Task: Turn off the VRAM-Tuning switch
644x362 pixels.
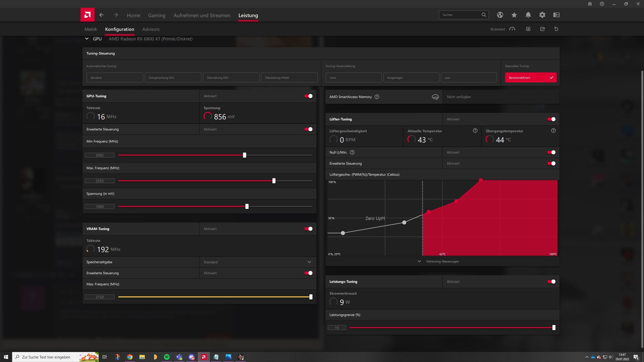Action: pyautogui.click(x=308, y=229)
